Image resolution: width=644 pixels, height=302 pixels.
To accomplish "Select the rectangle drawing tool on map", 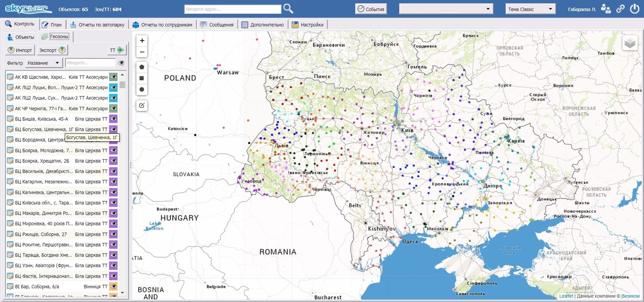I will coord(142,78).
